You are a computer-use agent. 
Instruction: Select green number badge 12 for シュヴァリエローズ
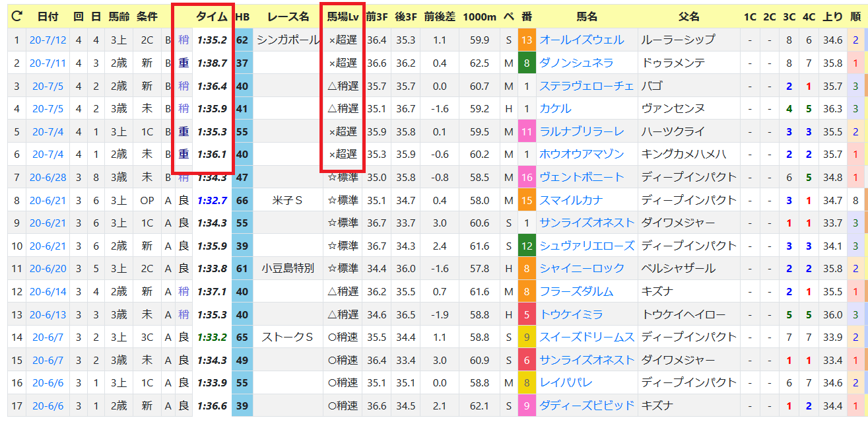527,246
